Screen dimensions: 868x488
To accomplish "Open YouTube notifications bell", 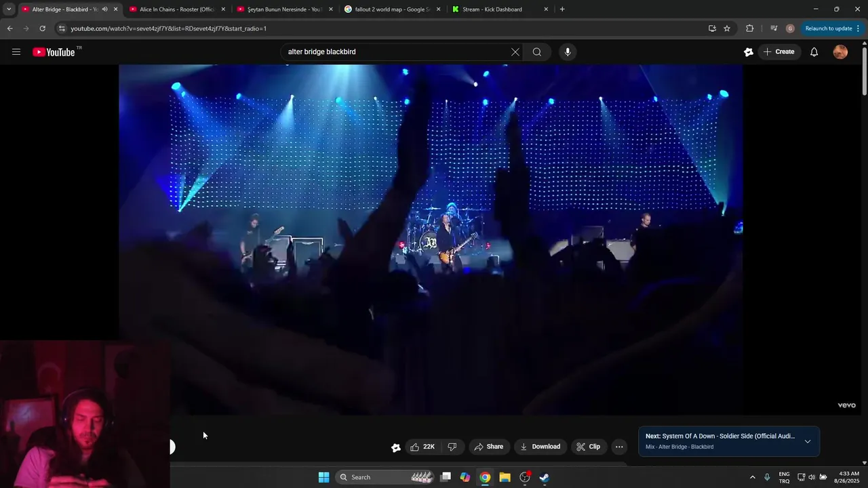I will coord(814,52).
